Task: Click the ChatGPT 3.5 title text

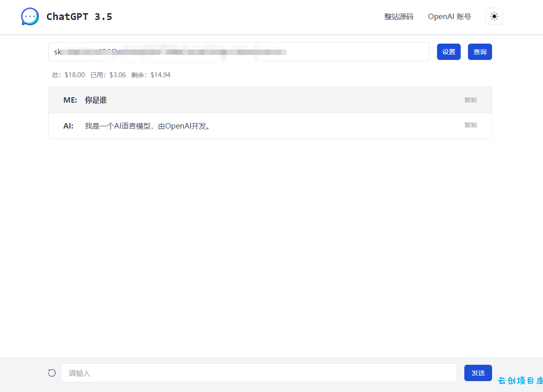Action: [x=79, y=17]
